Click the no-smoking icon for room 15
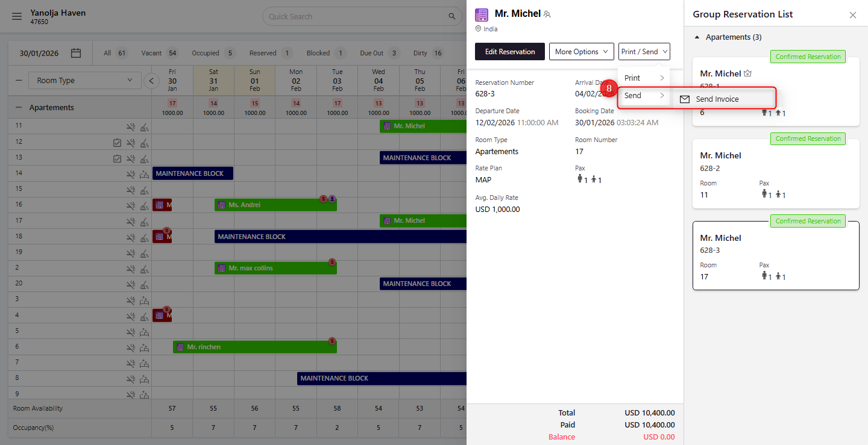 [130, 190]
